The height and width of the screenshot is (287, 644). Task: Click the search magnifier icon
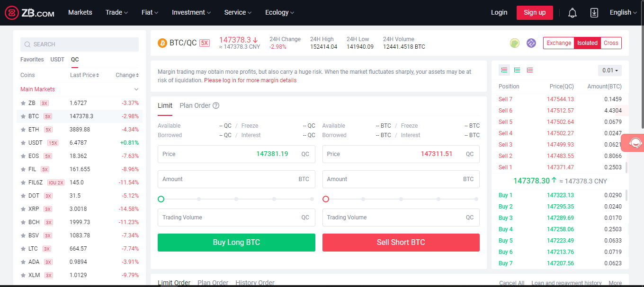point(27,44)
